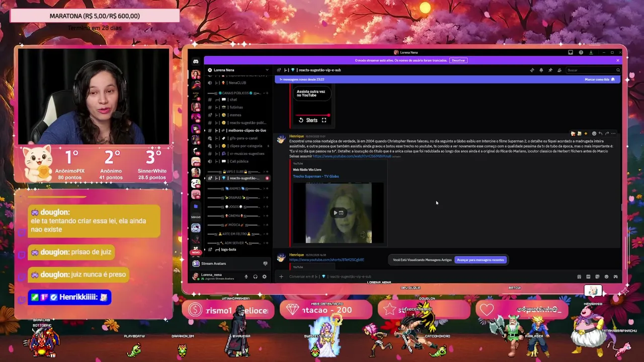Open the memes channel
This screenshot has height=362, width=644.
[x=238, y=115]
